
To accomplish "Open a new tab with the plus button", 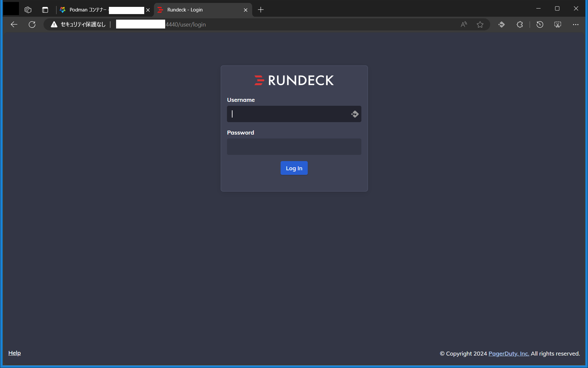I will click(261, 10).
